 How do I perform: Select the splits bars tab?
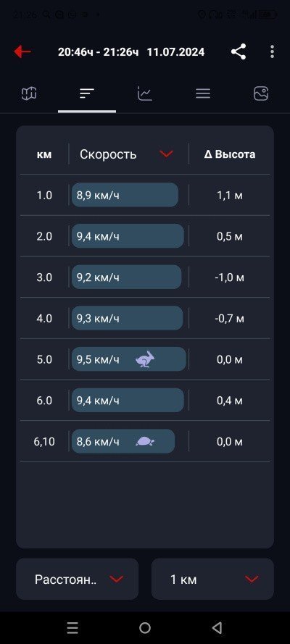point(87,93)
